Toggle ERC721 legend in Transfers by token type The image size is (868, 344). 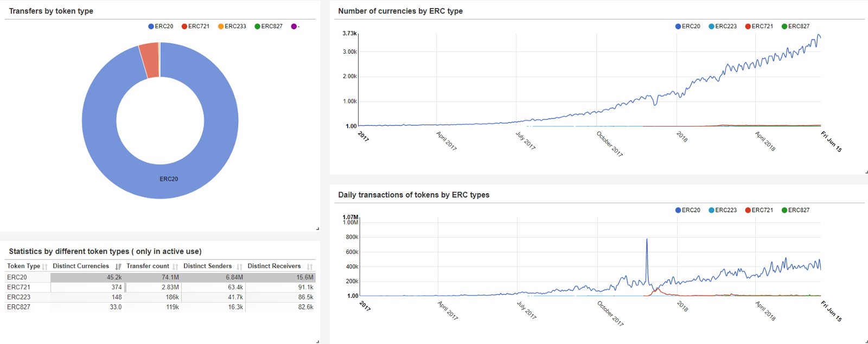pos(195,26)
